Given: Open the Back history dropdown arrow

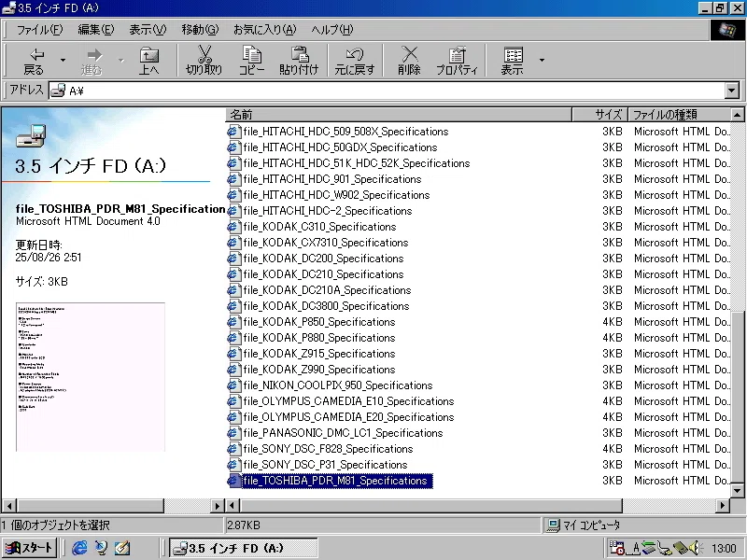Looking at the screenshot, I should [63, 61].
